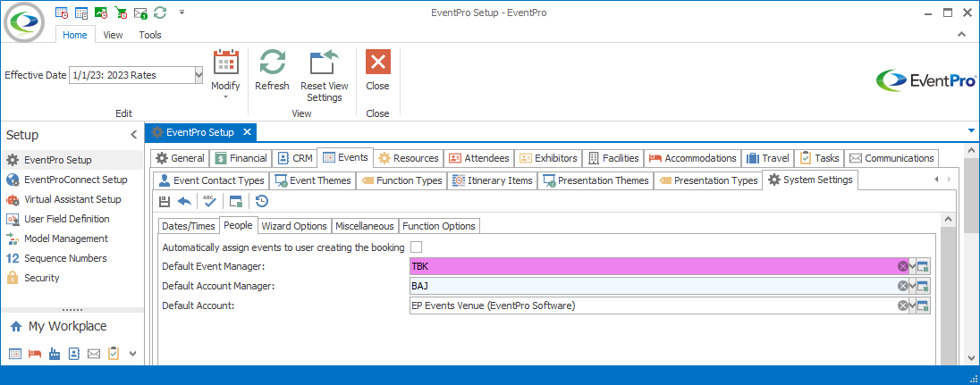Click the clipboard tasks icon in the navigation footer
This screenshot has width=980, height=385.
click(114, 354)
